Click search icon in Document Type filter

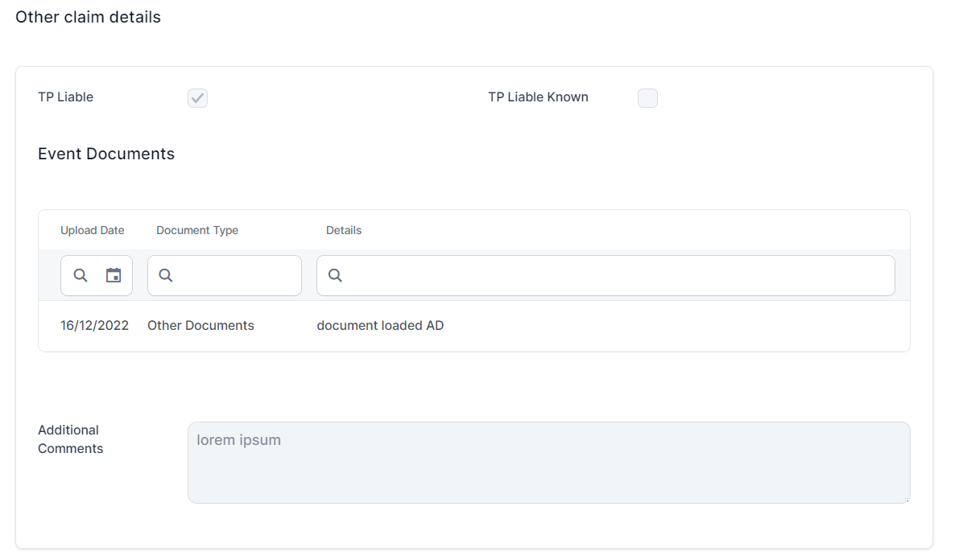click(x=166, y=275)
